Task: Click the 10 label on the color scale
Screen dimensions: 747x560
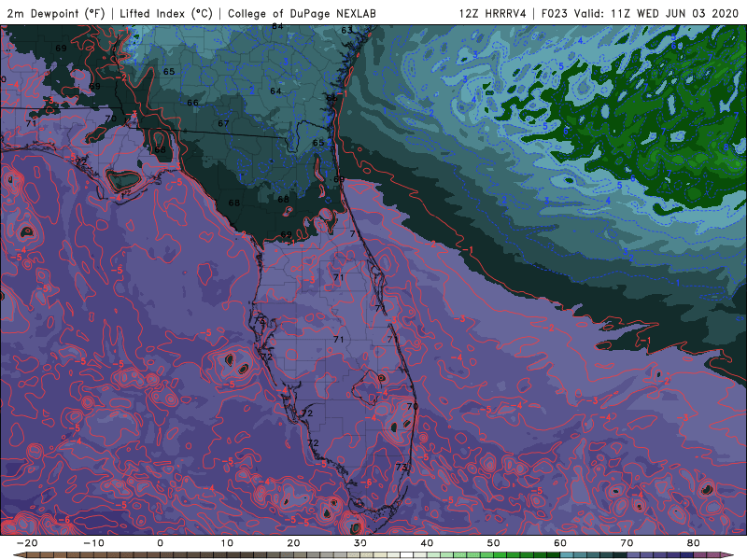Action: coord(227,543)
